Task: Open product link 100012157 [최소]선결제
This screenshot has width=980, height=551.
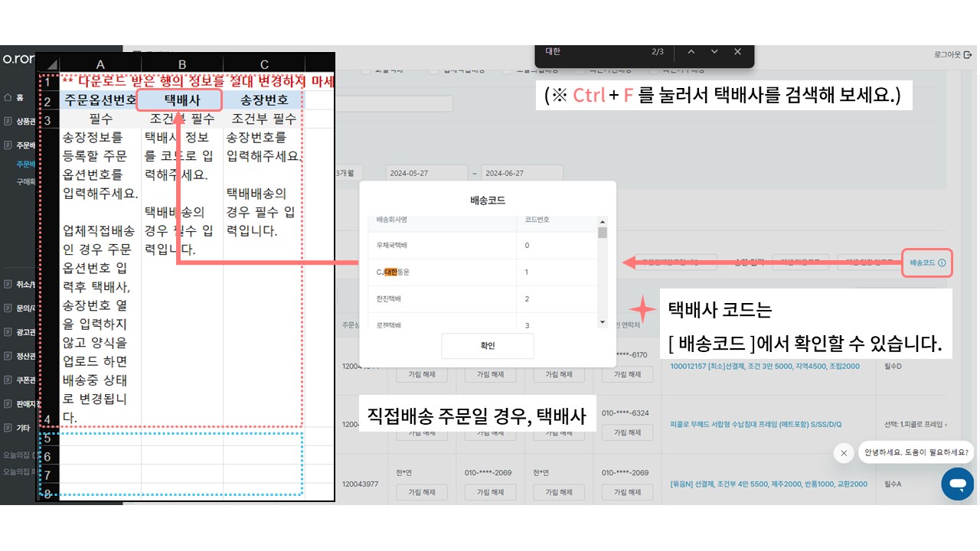Action: point(764,367)
